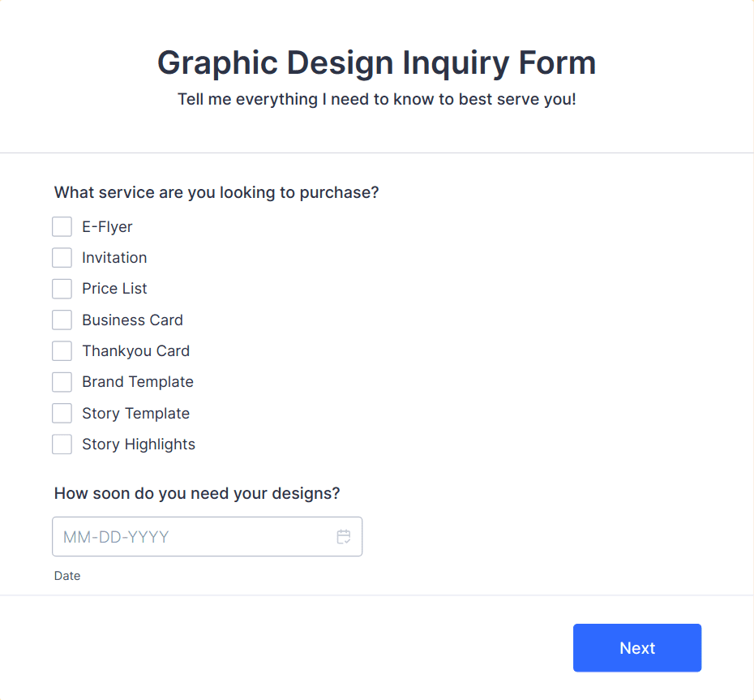Click the small 'Date' sublabel
The image size is (754, 700).
pos(67,576)
